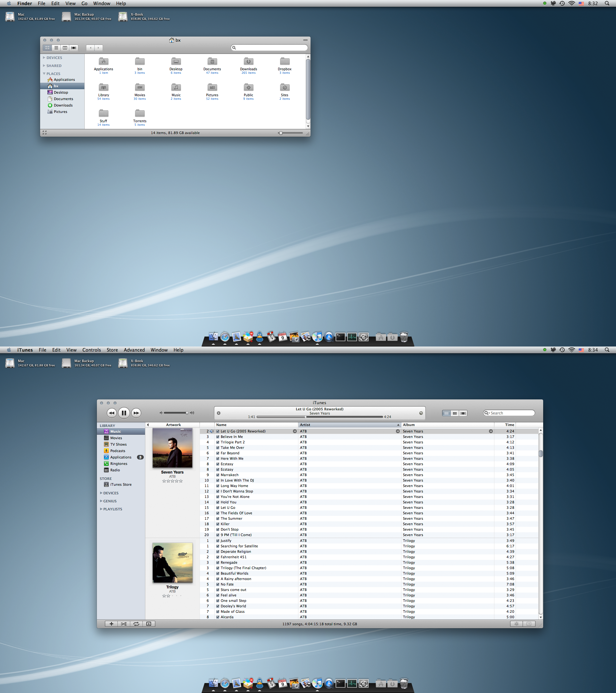The width and height of the screenshot is (616, 693).
Task: Toggle shuffle in iTunes bottom bar
Action: tap(124, 624)
